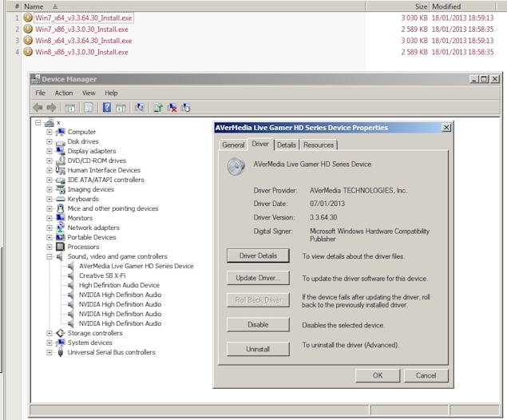
Task: Sort file list by Size column header
Action: click(419, 6)
